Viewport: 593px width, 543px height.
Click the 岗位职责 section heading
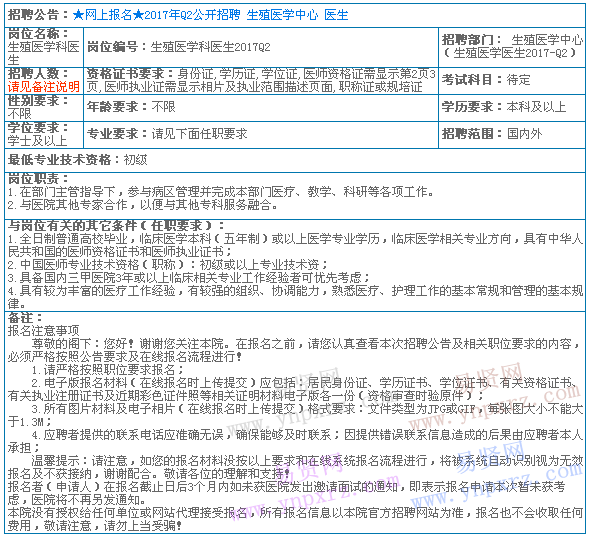(x=38, y=178)
